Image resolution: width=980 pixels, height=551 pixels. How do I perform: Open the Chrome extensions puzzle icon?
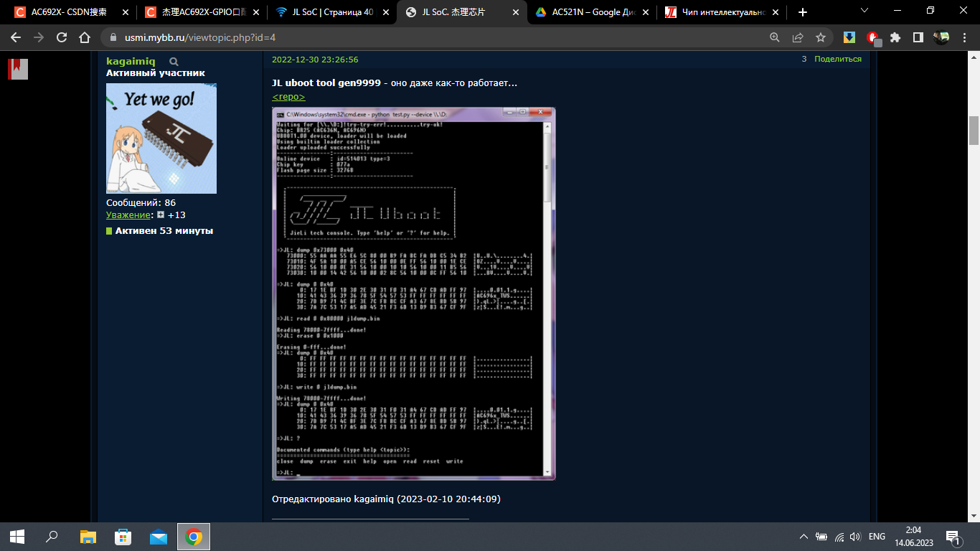[x=895, y=38]
